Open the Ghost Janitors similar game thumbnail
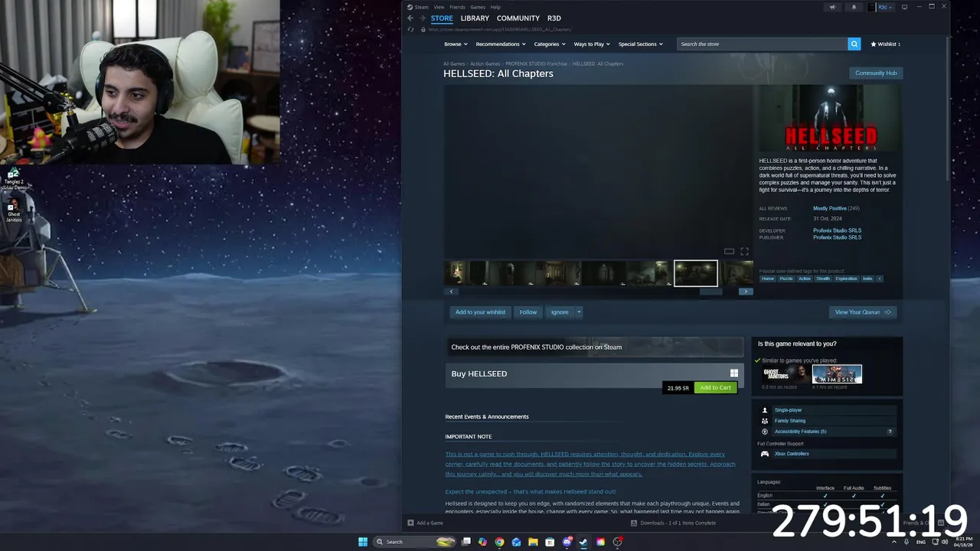The image size is (980, 551). pyautogui.click(x=786, y=373)
